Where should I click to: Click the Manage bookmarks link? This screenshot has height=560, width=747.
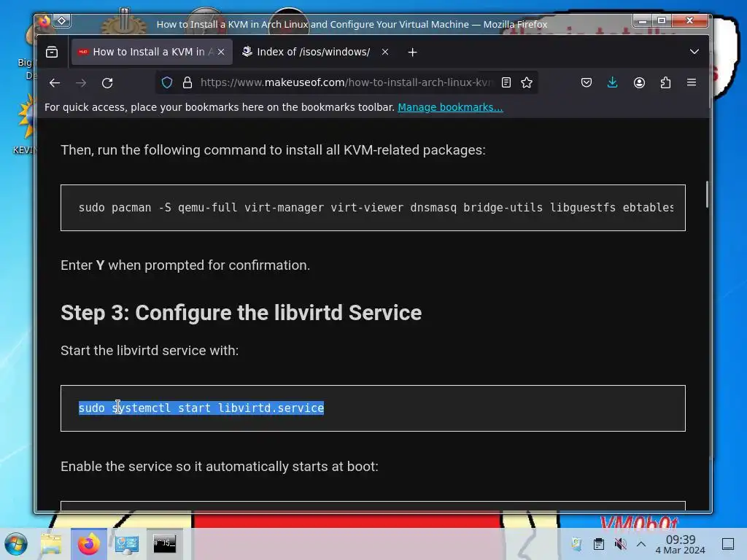[450, 107]
